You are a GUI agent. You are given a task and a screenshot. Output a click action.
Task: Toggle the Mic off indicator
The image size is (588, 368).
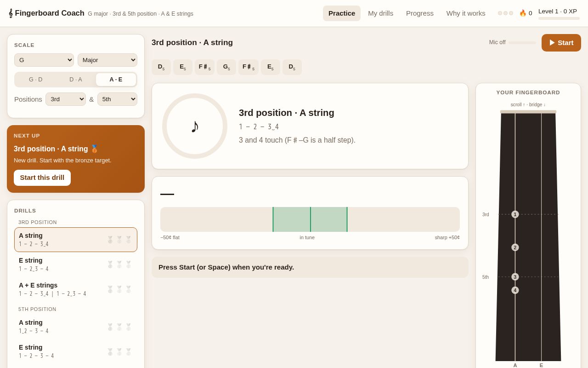click(x=498, y=42)
